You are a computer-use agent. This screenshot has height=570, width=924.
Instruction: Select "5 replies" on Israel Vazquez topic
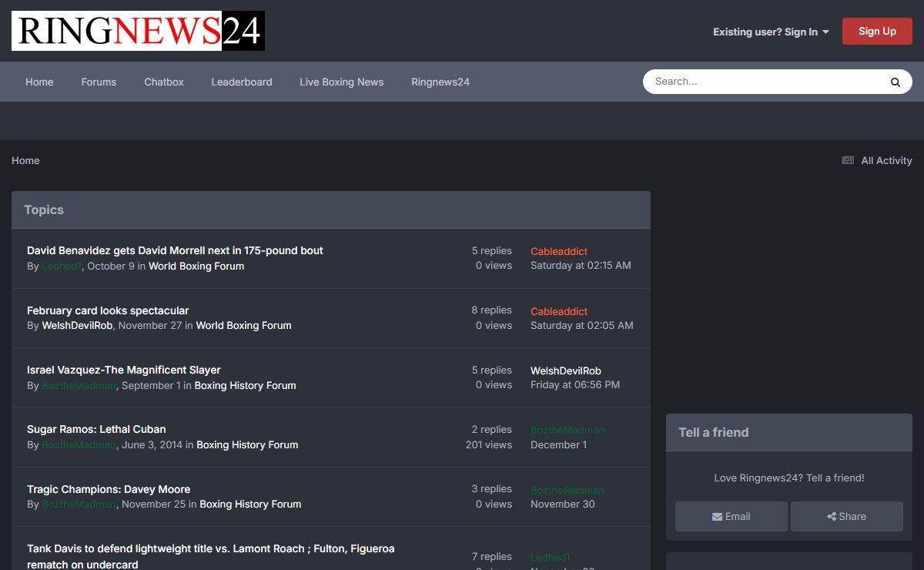tap(492, 370)
